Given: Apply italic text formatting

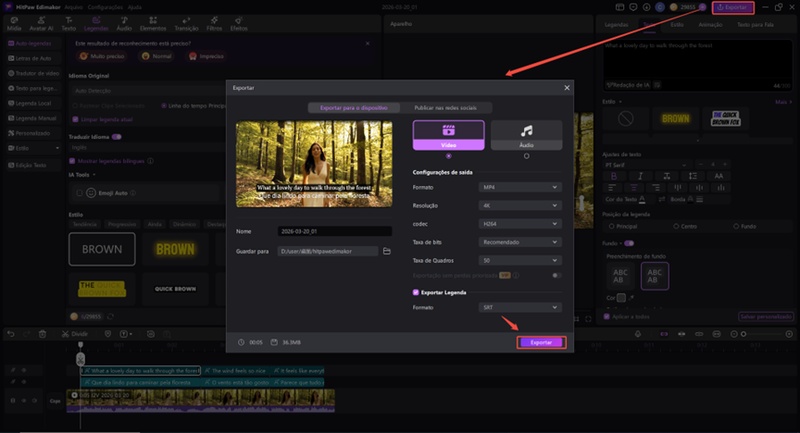Looking at the screenshot, I should pyautogui.click(x=640, y=176).
